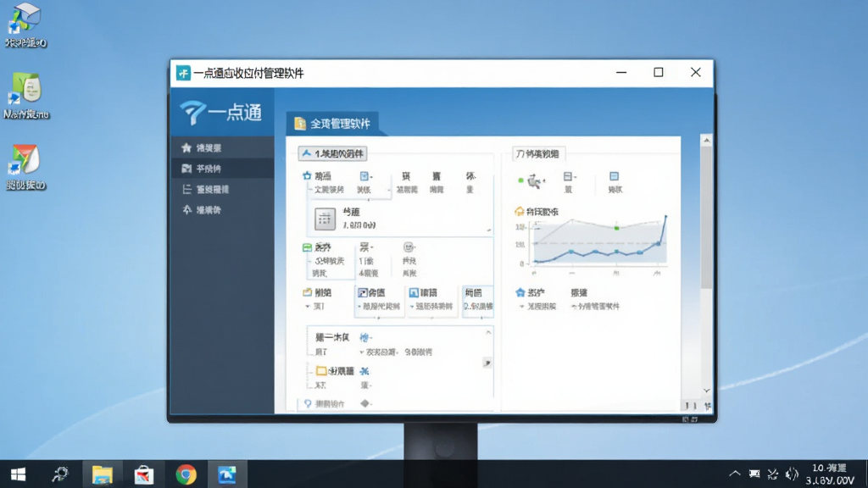Launch Chrome from the taskbar
The height and width of the screenshot is (488, 868).
tap(186, 474)
